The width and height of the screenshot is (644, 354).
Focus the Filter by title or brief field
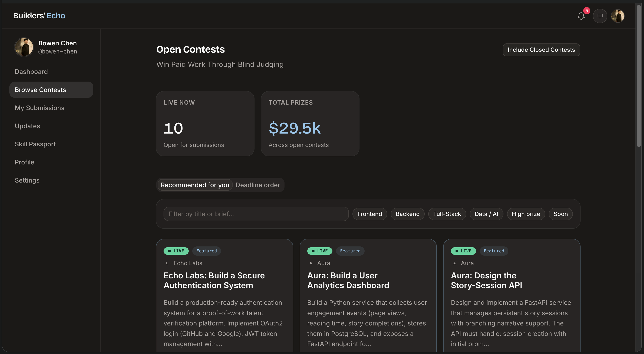pos(256,214)
